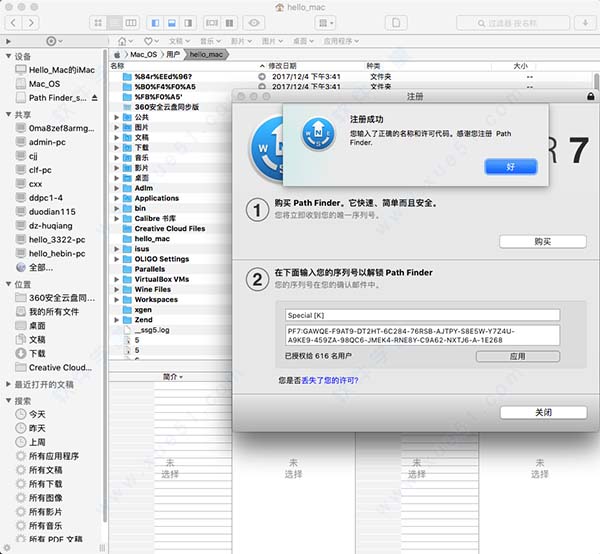
Task: Select the Creative Cloud Files folder row
Action: pyautogui.click(x=171, y=228)
